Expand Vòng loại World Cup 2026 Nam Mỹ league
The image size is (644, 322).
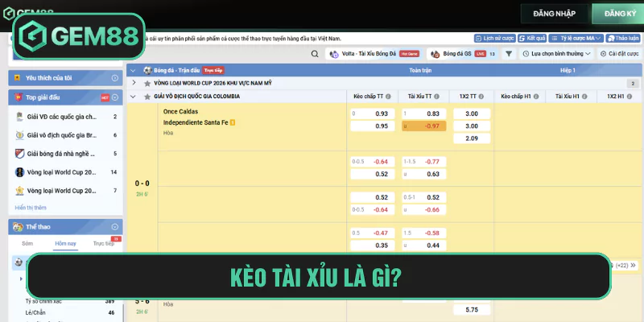[x=134, y=83]
